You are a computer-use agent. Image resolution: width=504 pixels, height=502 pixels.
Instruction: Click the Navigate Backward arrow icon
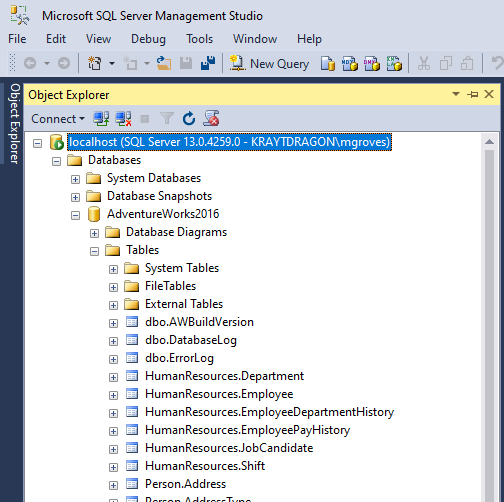[30, 63]
